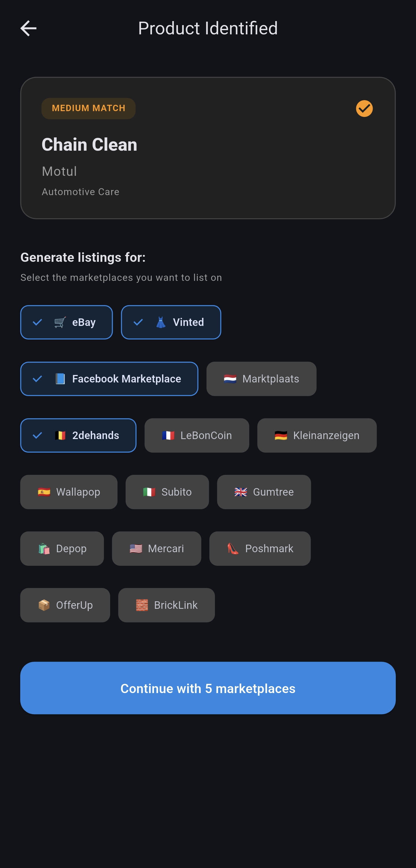Enable the Mercari marketplace
The height and width of the screenshot is (868, 416).
coord(156,548)
